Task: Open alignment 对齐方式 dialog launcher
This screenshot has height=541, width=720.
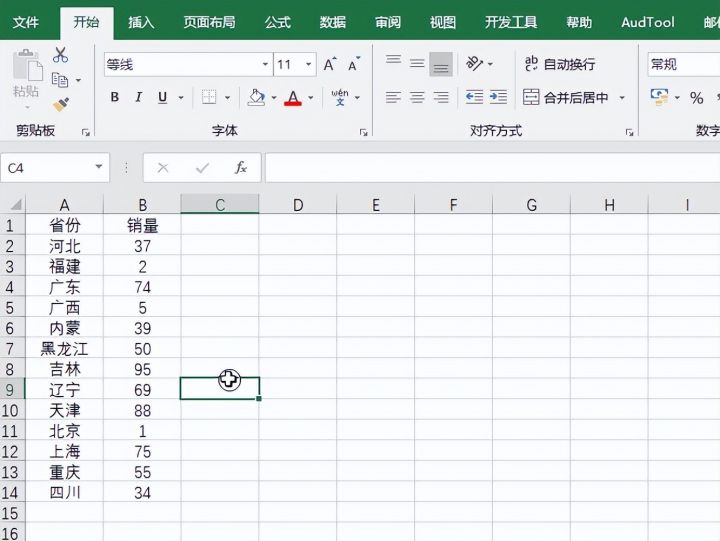Action: click(629, 132)
